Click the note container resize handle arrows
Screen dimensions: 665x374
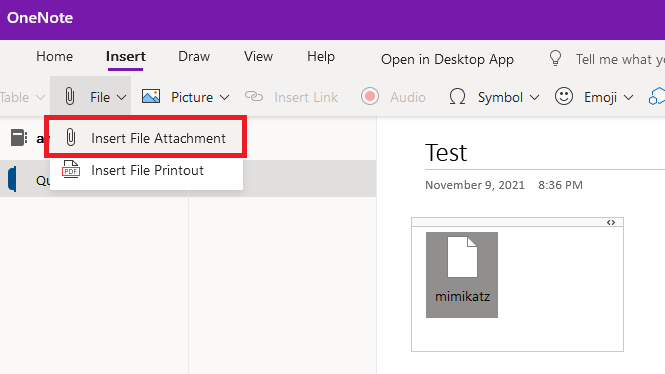click(611, 222)
